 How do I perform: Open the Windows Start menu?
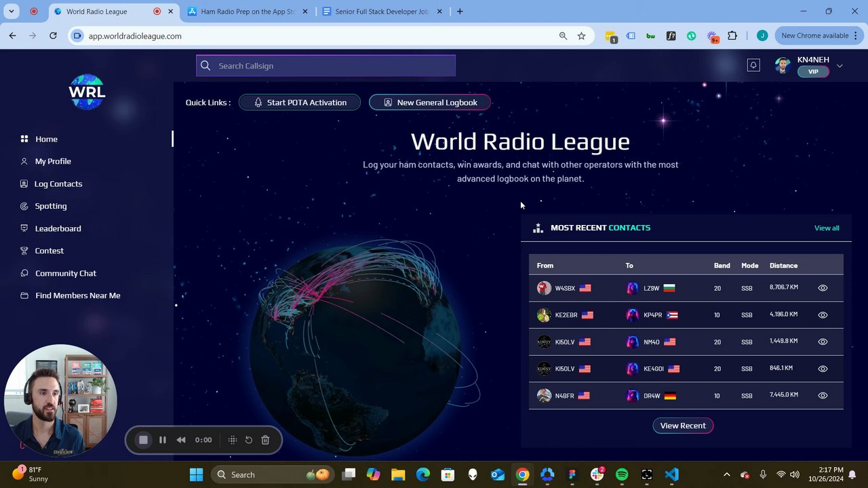[196, 474]
